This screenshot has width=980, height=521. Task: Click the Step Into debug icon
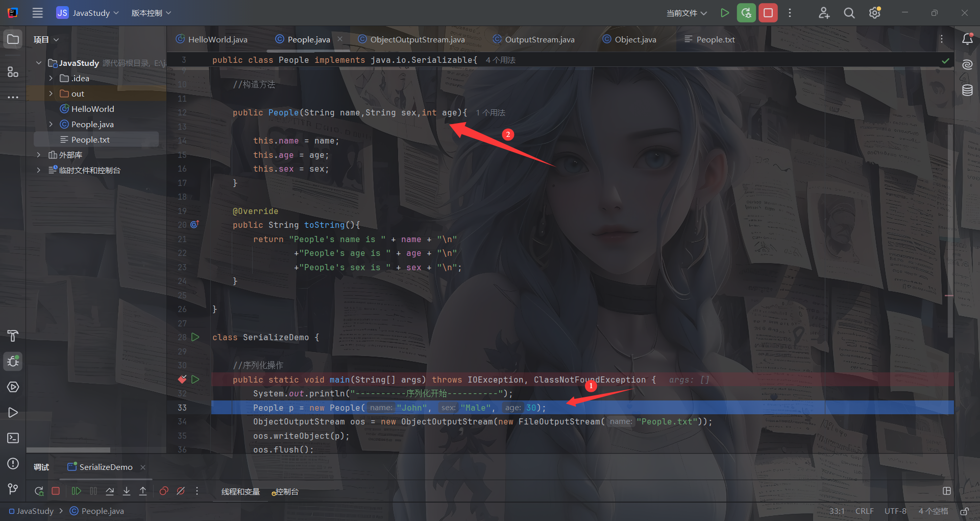click(127, 491)
